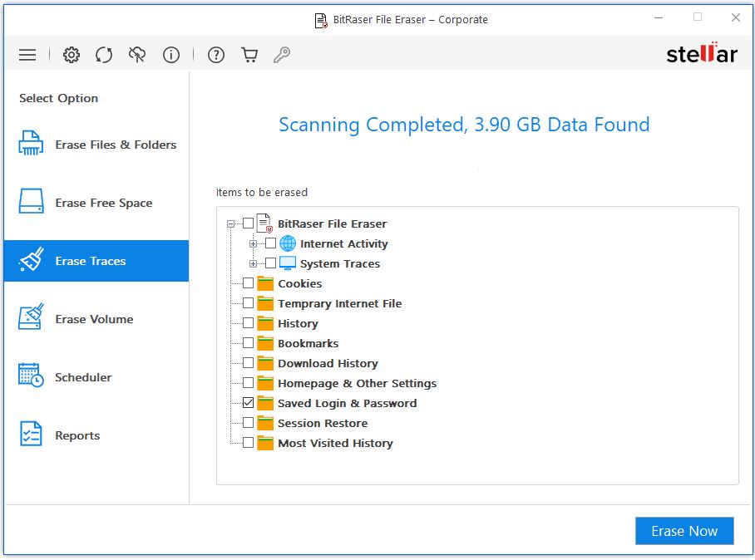Image resolution: width=755 pixels, height=560 pixels.
Task: Click the checklist Reports icon
Action: click(31, 434)
